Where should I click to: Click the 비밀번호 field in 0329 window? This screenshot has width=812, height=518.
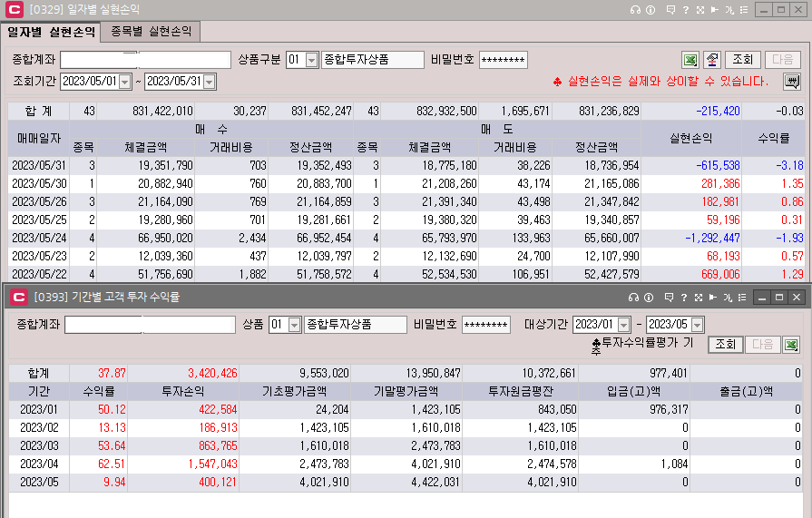(x=504, y=60)
